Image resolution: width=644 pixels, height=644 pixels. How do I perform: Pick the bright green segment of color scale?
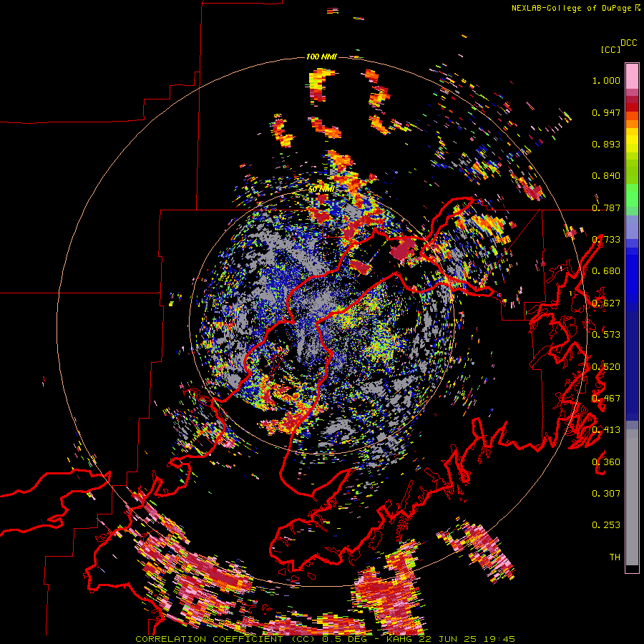click(x=632, y=195)
